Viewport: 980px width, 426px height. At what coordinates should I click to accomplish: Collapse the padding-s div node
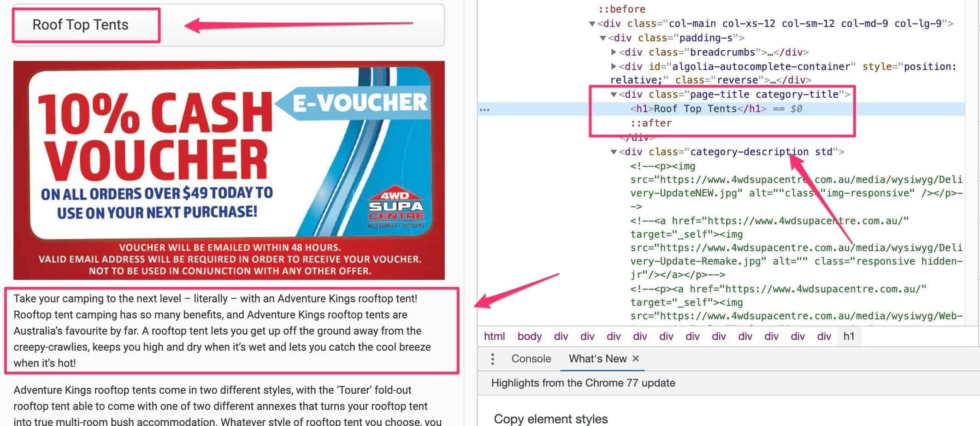(x=603, y=38)
